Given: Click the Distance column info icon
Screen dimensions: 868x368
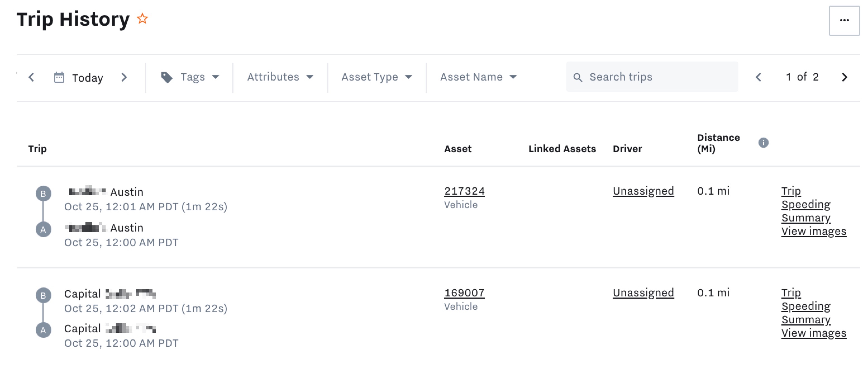Looking at the screenshot, I should coord(763,143).
